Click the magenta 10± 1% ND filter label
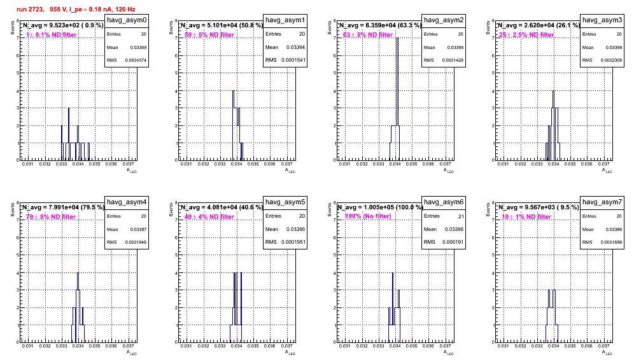This screenshot has width=634, height=364. [526, 217]
